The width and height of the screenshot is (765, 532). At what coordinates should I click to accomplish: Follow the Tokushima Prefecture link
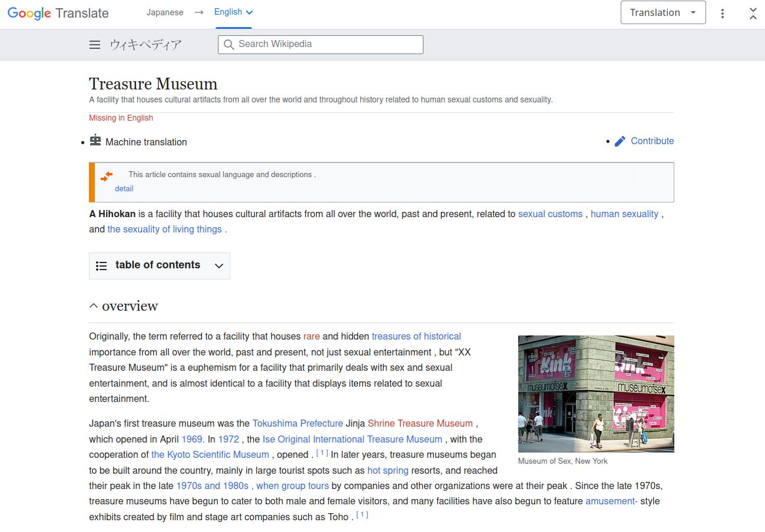click(297, 424)
